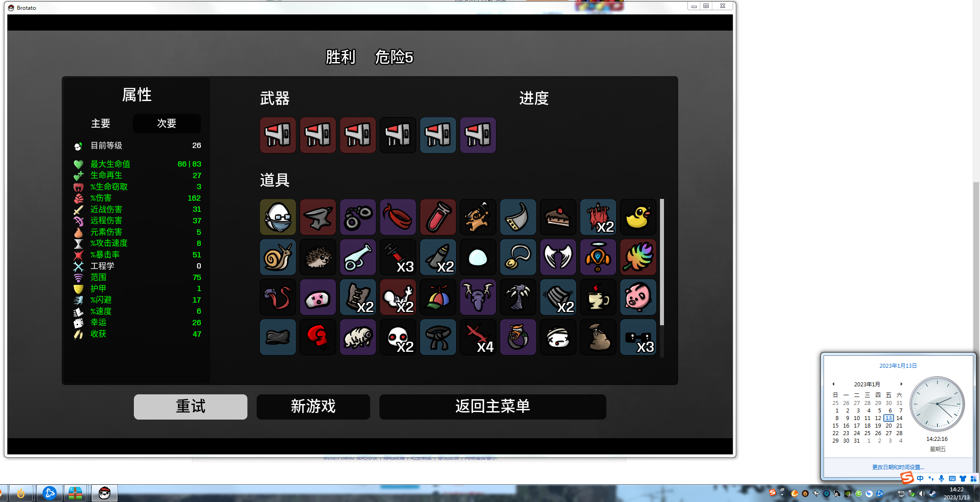Image resolution: width=980 pixels, height=502 pixels.
Task: Click the masked egg character with glasses
Action: click(x=278, y=217)
